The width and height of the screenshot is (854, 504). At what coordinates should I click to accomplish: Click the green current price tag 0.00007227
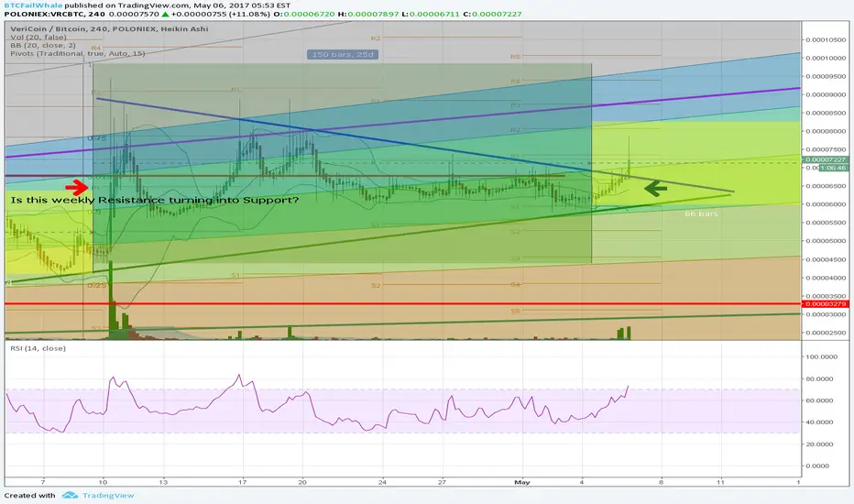click(826, 159)
